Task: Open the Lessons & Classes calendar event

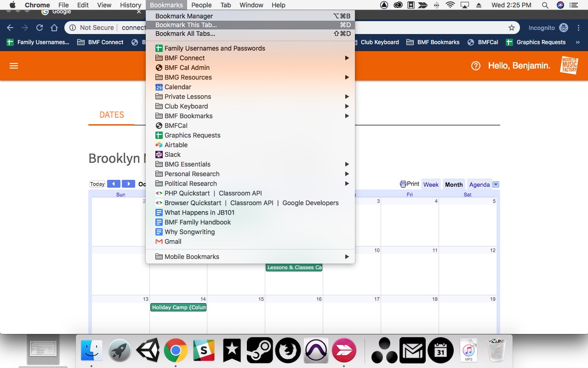Action: click(294, 267)
